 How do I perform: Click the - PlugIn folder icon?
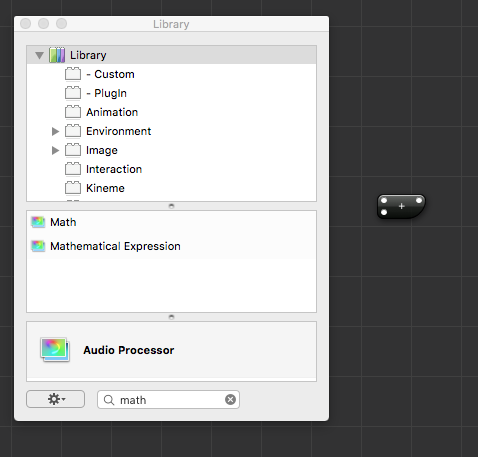tap(73, 93)
